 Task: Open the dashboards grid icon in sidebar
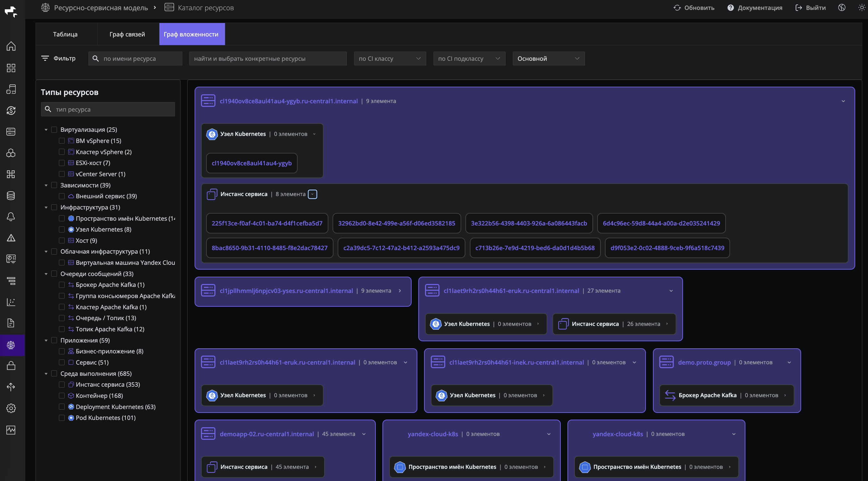(x=11, y=68)
